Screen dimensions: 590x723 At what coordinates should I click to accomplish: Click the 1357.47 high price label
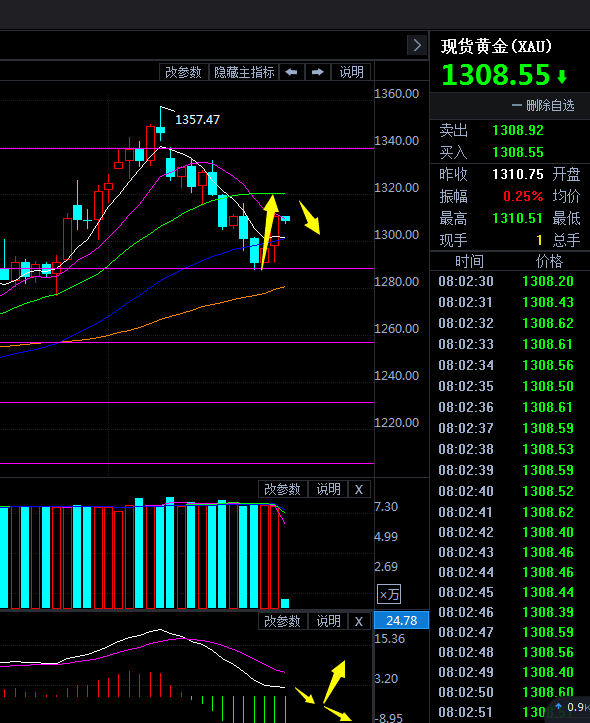coord(197,120)
